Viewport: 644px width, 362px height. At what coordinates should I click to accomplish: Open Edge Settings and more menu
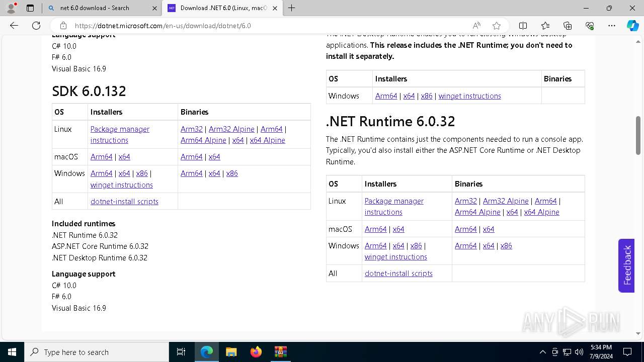pos(612,26)
